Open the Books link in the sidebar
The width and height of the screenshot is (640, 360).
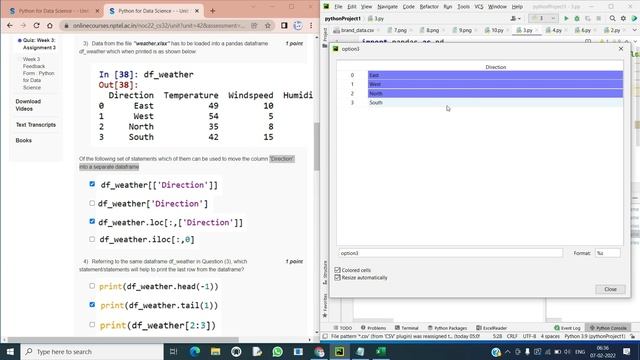click(23, 140)
